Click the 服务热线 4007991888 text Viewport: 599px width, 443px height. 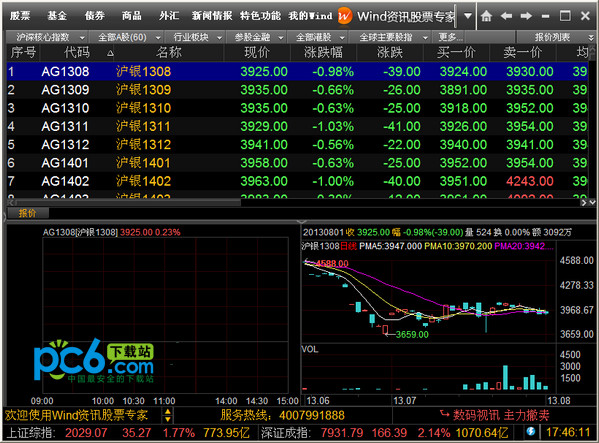(282, 415)
